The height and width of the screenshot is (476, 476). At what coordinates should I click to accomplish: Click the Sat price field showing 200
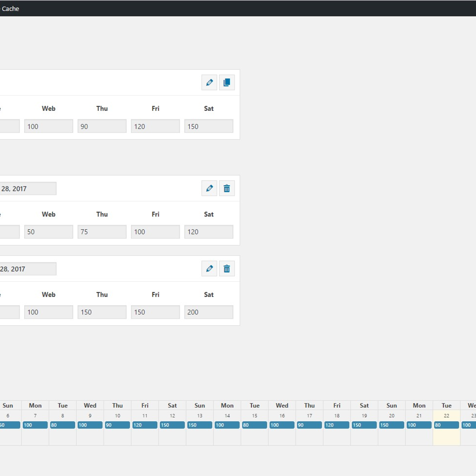[209, 312]
